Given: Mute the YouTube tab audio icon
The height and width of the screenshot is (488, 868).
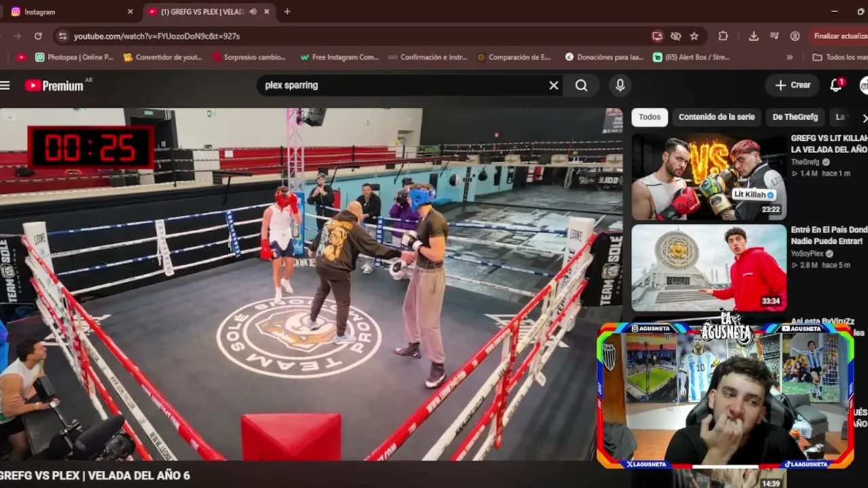Looking at the screenshot, I should (253, 12).
